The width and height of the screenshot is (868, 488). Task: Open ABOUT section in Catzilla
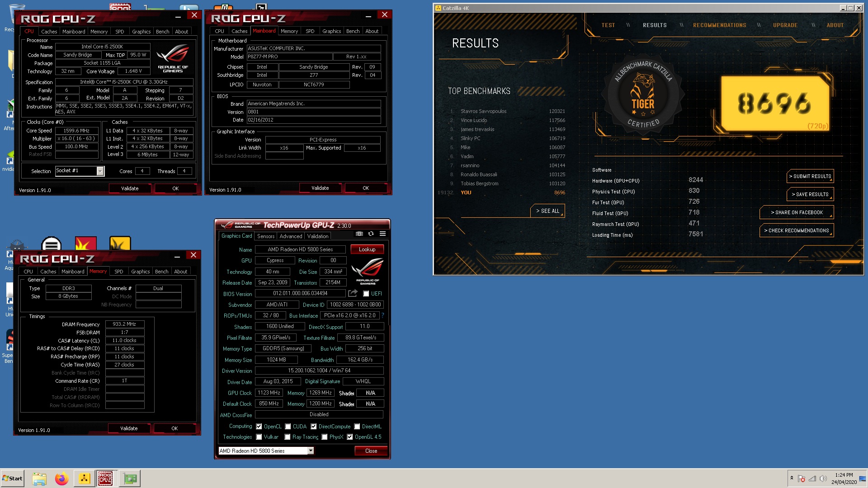[x=835, y=25]
